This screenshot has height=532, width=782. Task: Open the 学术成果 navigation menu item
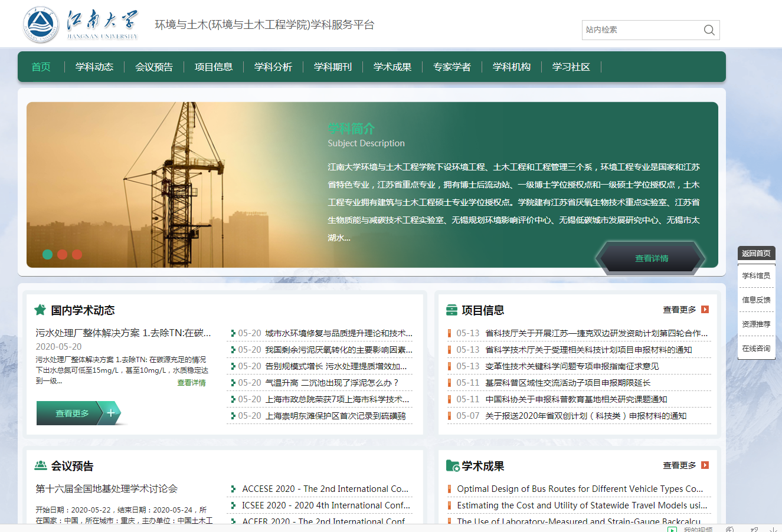click(x=392, y=67)
